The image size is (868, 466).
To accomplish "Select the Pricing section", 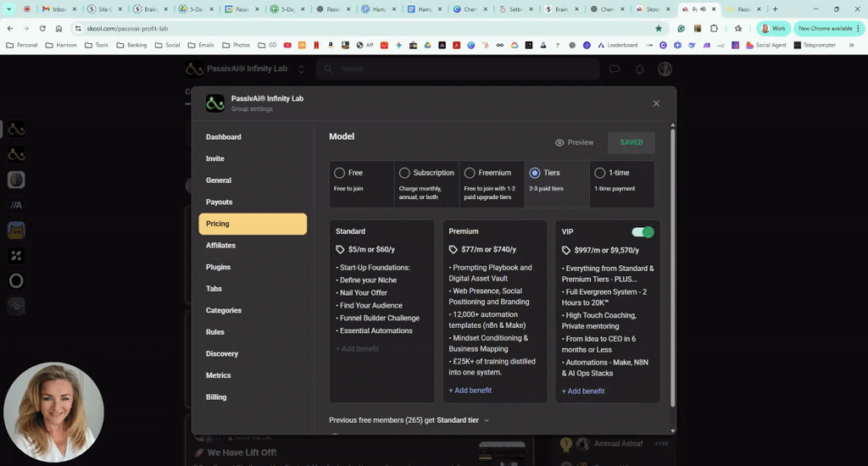I will [x=253, y=224].
